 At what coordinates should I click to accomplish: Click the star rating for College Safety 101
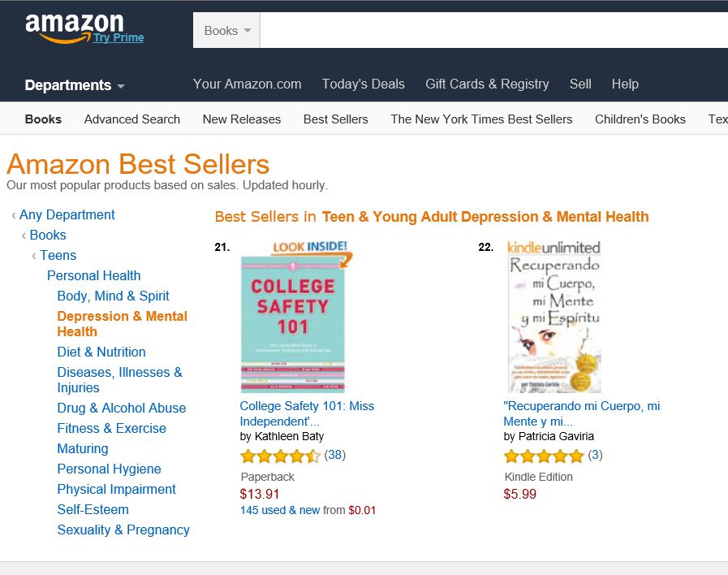click(x=280, y=456)
